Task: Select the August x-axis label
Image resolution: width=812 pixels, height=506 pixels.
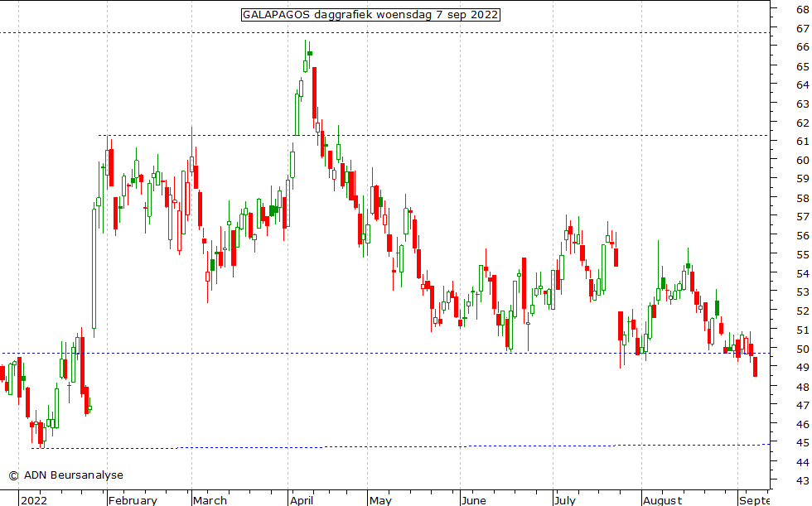Action: pyautogui.click(x=662, y=500)
